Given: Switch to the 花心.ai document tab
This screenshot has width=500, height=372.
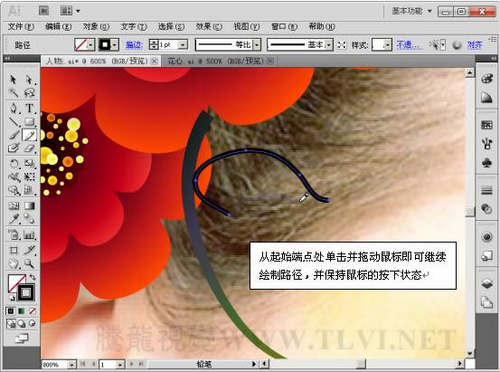Looking at the screenshot, I should [x=215, y=61].
